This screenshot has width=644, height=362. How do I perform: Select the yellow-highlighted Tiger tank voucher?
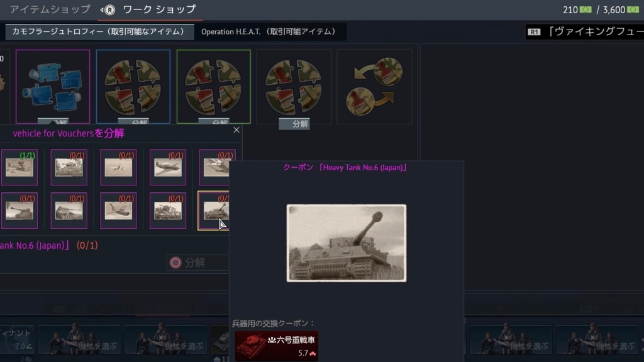coord(214,211)
